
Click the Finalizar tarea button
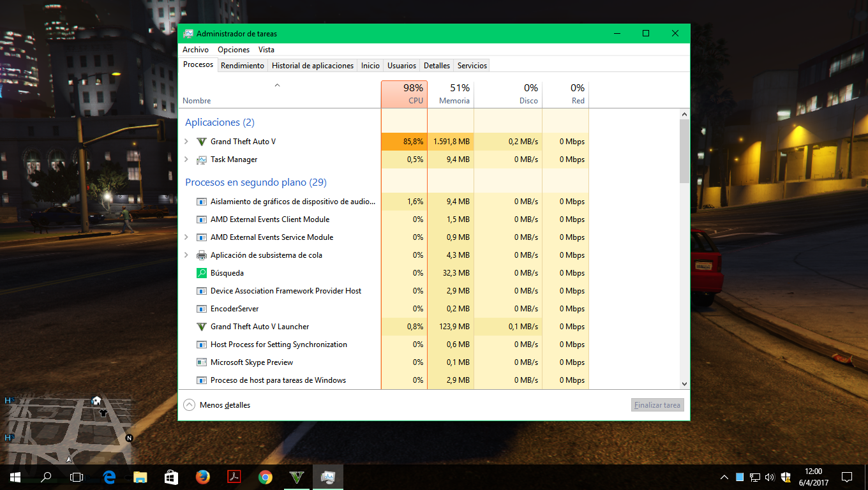[x=657, y=405]
